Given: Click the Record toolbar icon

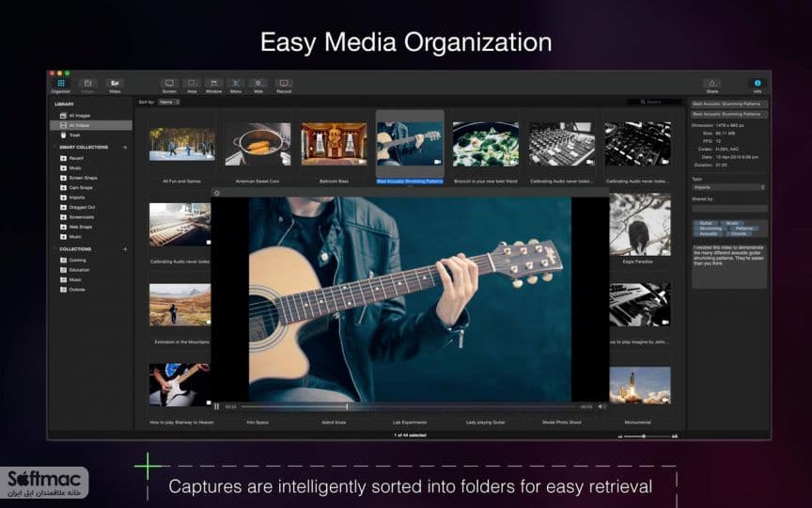Looking at the screenshot, I should (x=284, y=84).
